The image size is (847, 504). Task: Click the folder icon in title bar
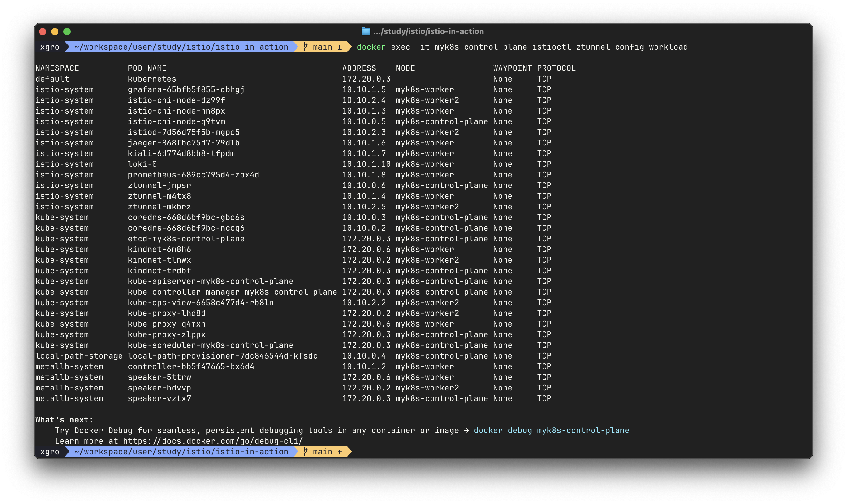(366, 31)
